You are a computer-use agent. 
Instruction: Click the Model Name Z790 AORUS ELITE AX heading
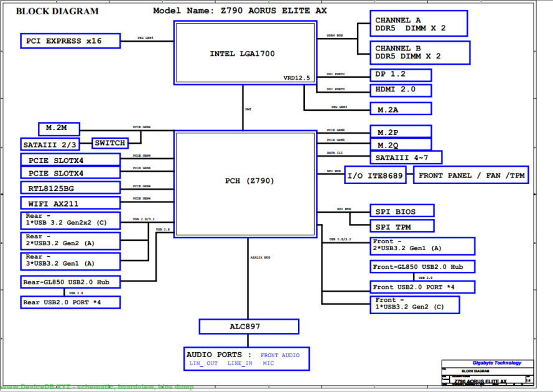coord(240,11)
